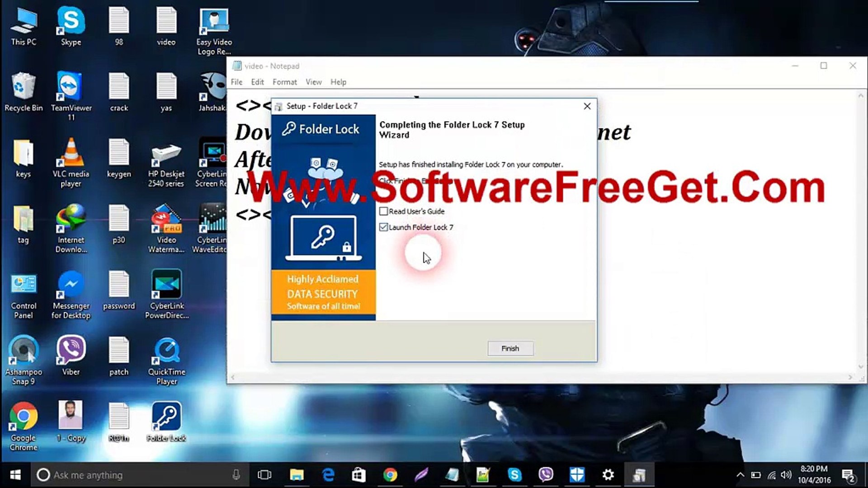The height and width of the screenshot is (488, 868).
Task: Select the Video Watermark Pro shortcut
Action: (x=166, y=228)
